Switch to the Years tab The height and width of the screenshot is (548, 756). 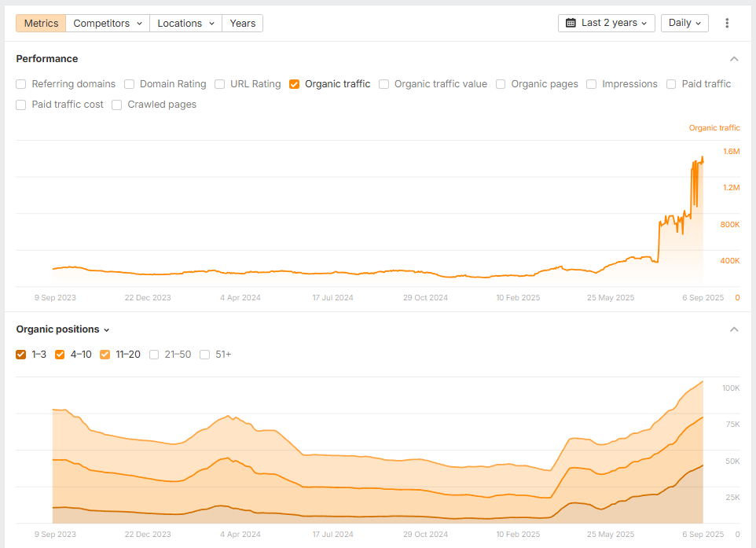coord(243,24)
